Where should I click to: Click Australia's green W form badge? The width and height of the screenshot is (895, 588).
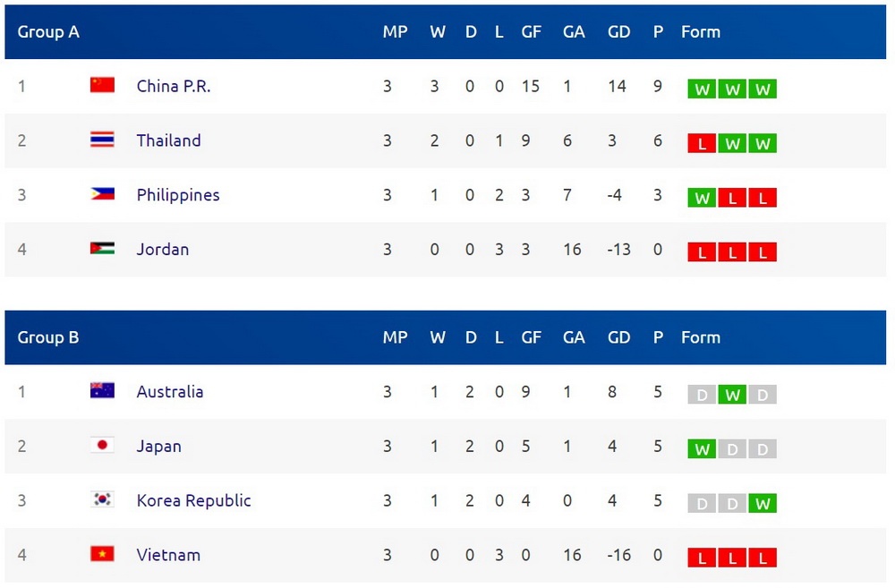pos(732,395)
